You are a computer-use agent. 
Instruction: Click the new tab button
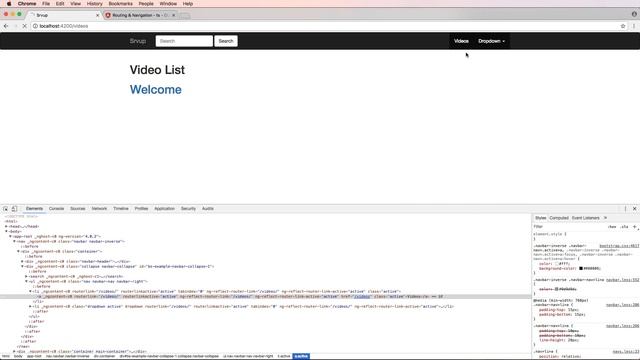pos(184,16)
